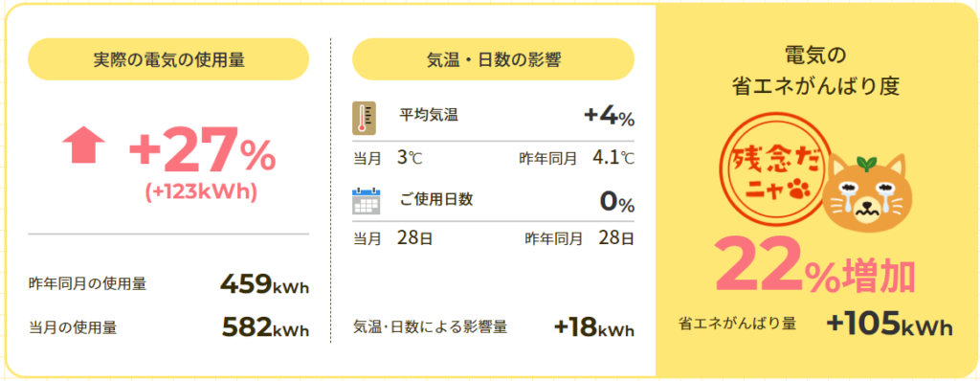
Task: Click the 平均気温 +4% value
Action: point(610,117)
